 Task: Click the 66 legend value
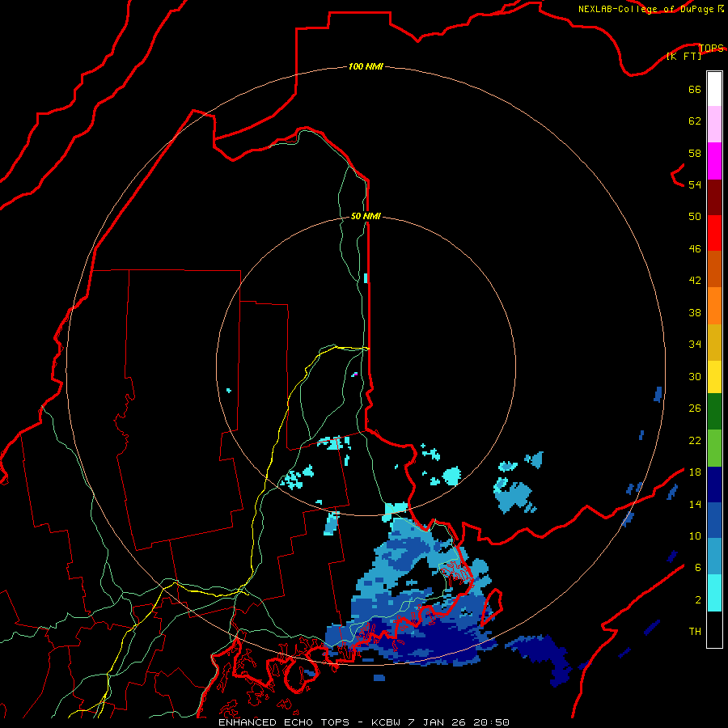[x=695, y=89]
